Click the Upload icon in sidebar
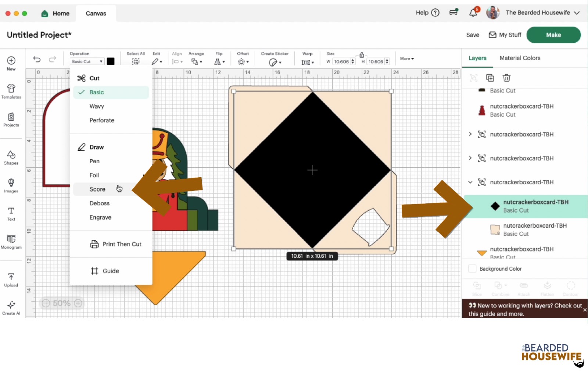Image resolution: width=588 pixels, height=374 pixels. click(11, 279)
